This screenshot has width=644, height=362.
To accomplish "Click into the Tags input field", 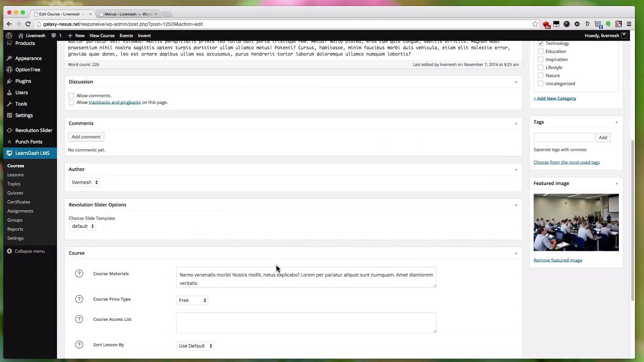I will click(563, 137).
